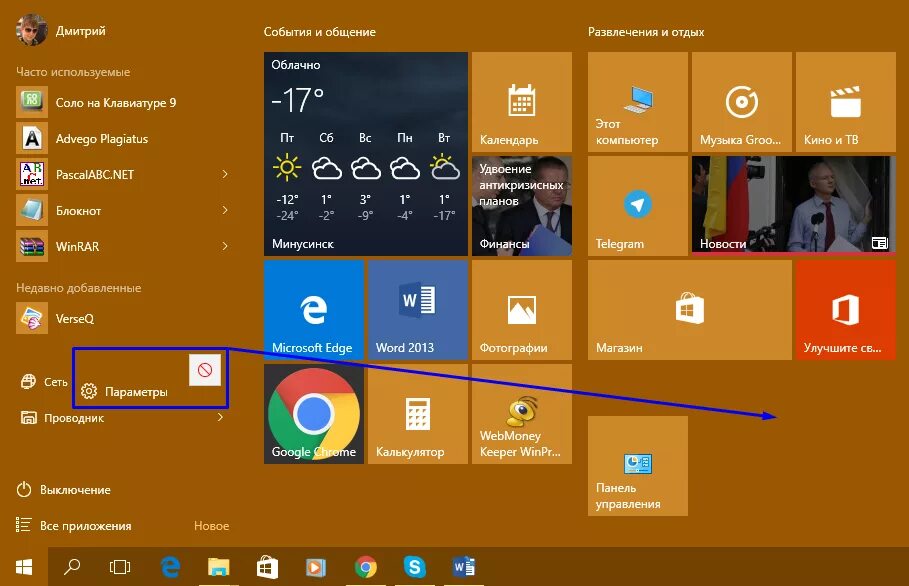Open media player icon on taskbar
This screenshot has width=909, height=586.
(316, 567)
